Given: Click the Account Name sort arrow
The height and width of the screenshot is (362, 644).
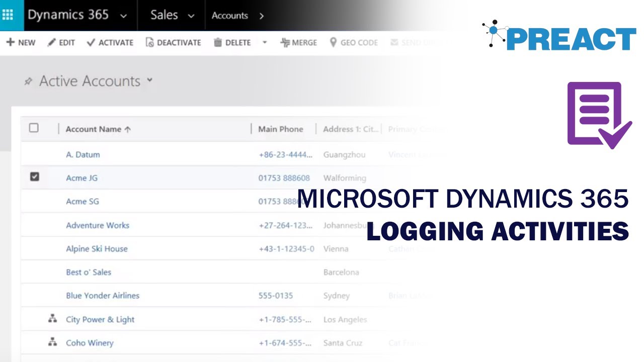Looking at the screenshot, I should click(128, 129).
